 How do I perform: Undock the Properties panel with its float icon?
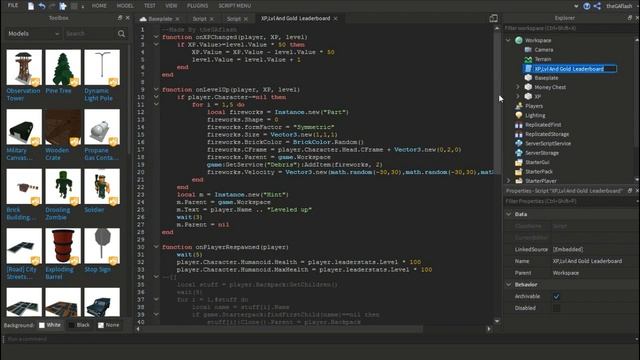click(630, 191)
